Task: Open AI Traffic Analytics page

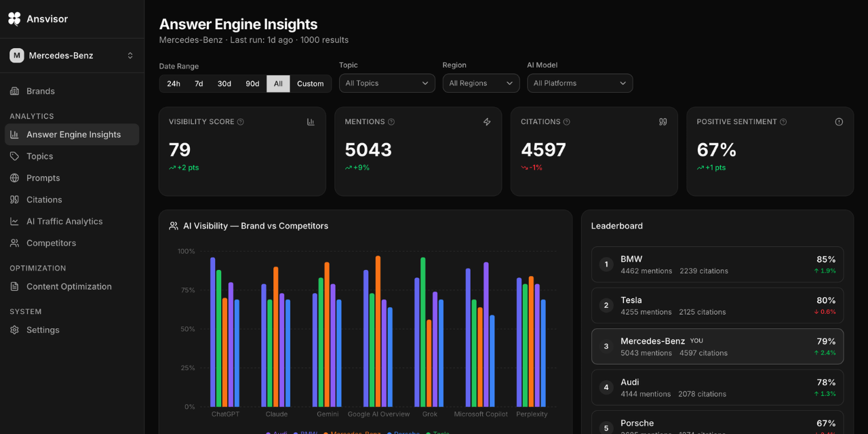Action: [72, 221]
